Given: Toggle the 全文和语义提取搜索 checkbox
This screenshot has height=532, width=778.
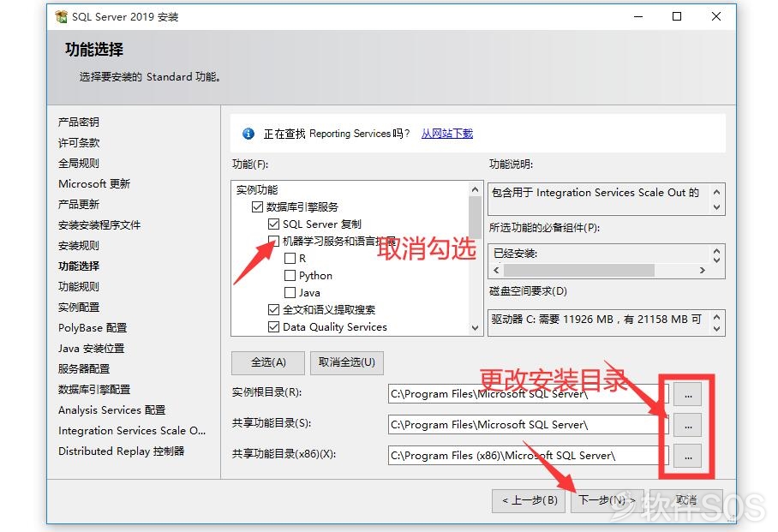Looking at the screenshot, I should [273, 309].
